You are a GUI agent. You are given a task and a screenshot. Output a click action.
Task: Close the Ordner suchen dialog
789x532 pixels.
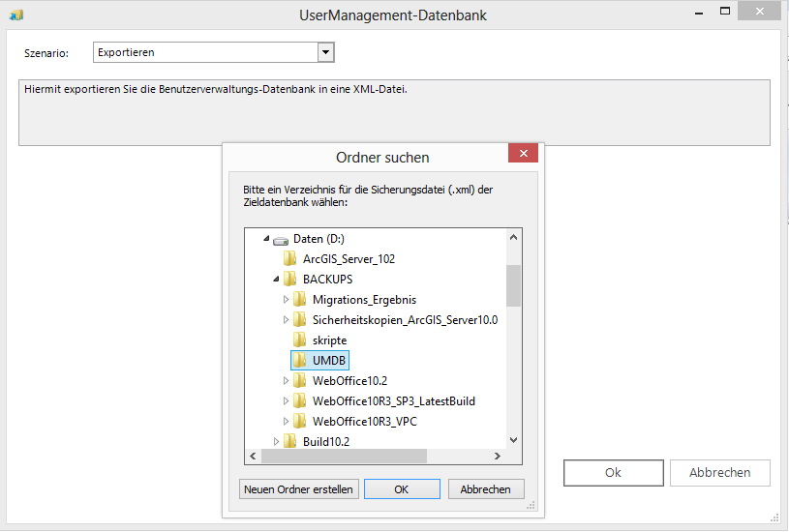524,154
